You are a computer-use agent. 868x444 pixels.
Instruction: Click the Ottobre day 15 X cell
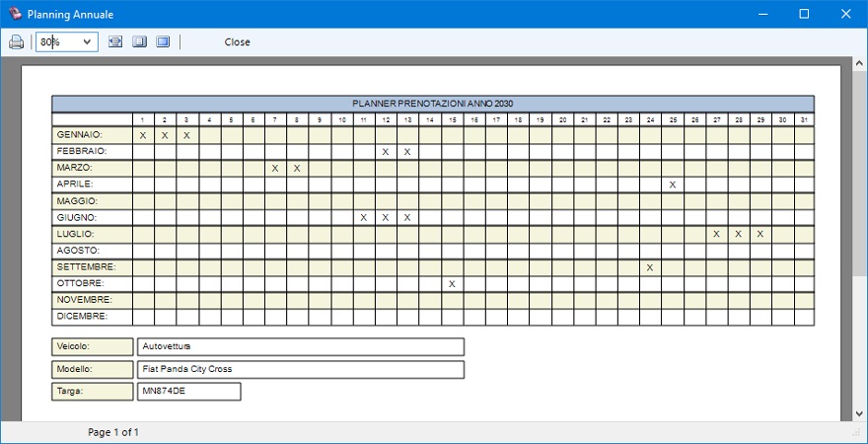(452, 283)
